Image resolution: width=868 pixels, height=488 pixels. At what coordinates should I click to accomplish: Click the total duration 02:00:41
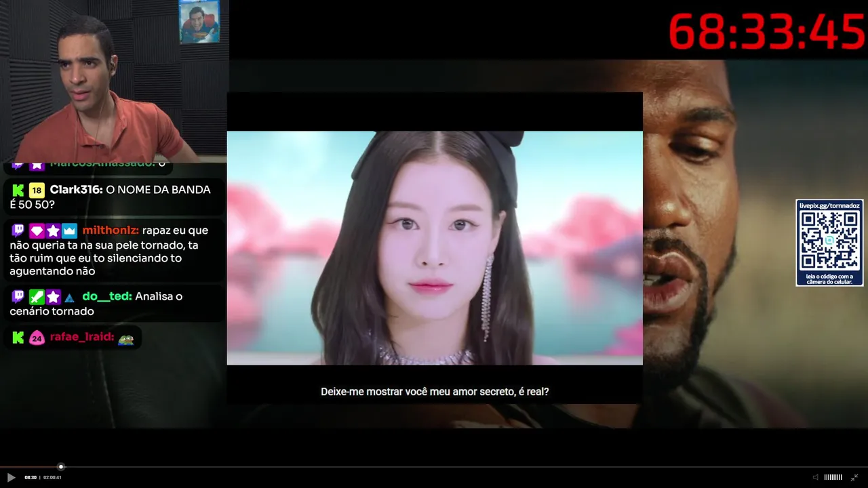(x=52, y=477)
